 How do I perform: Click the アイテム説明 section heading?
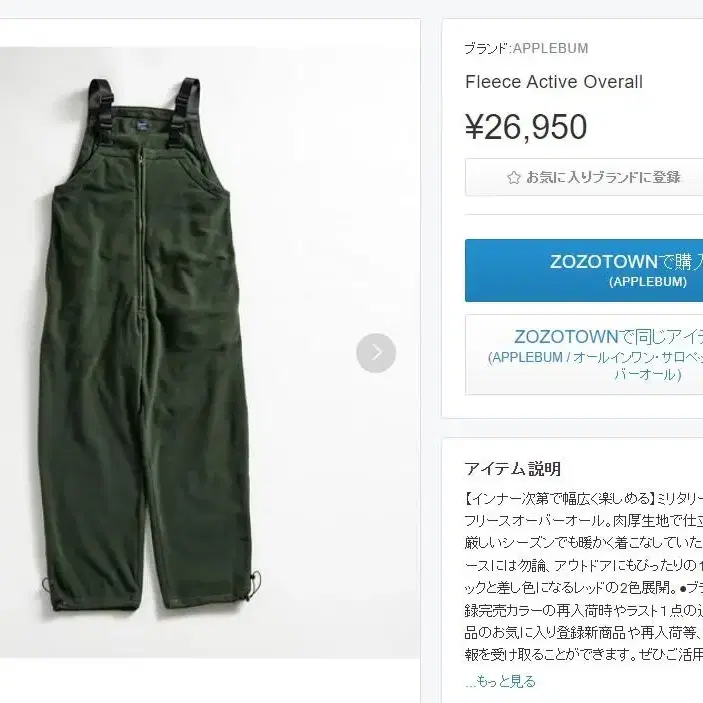point(512,469)
